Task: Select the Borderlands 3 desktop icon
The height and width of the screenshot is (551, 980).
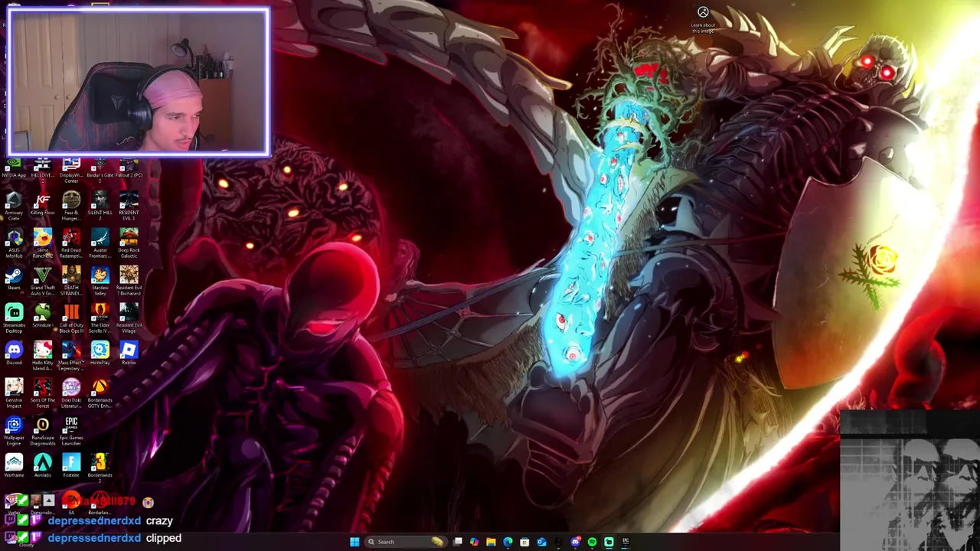Action: (x=100, y=468)
